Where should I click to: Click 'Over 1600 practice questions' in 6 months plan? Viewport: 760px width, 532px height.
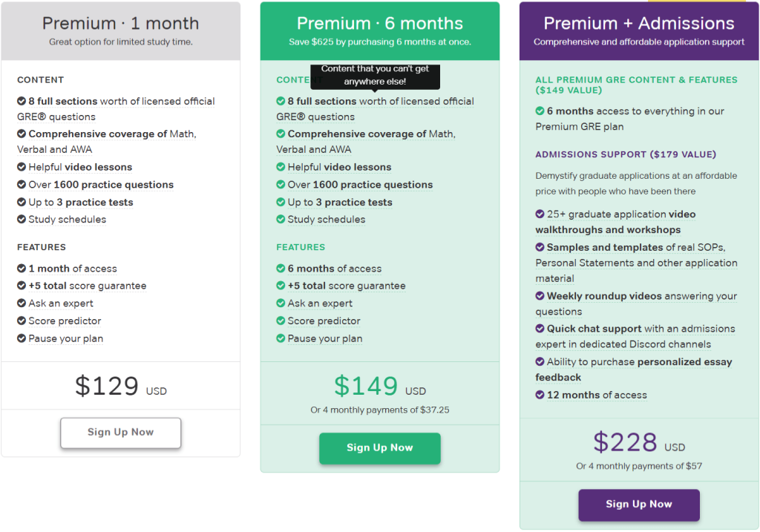point(360,185)
